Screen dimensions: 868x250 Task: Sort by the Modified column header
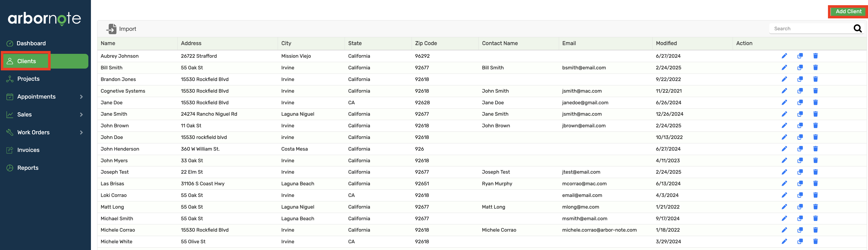(x=666, y=43)
